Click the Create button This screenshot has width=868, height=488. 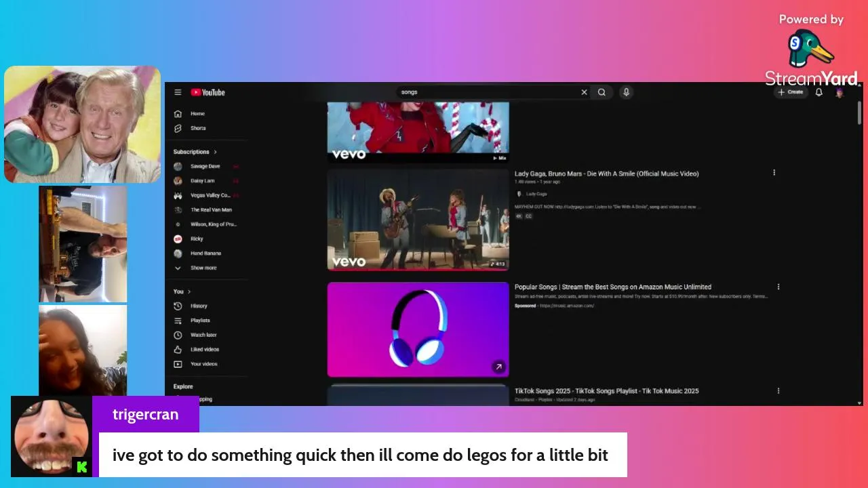click(791, 92)
